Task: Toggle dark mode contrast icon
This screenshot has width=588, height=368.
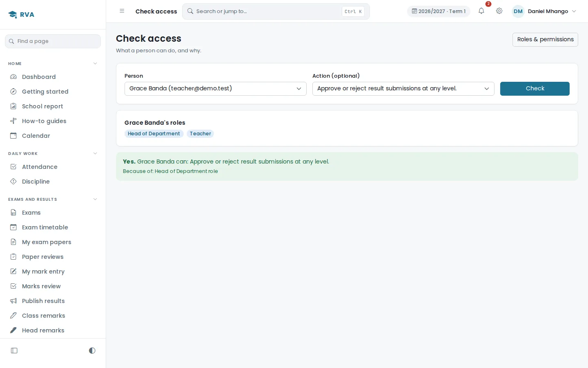Action: click(92, 350)
